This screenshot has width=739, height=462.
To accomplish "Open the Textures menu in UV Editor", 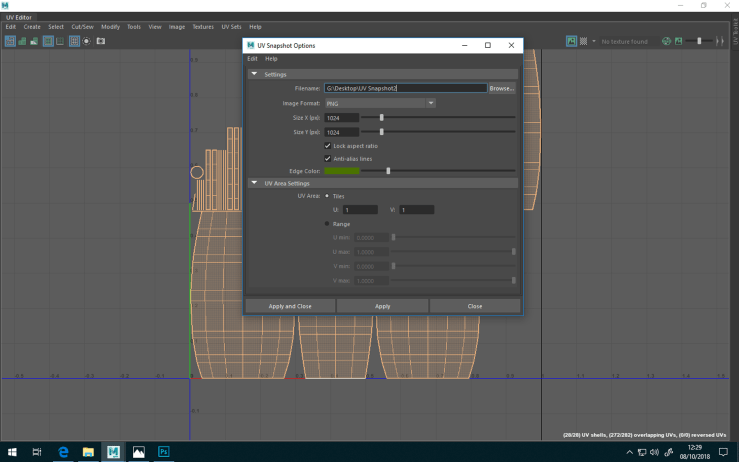I will pos(203,27).
